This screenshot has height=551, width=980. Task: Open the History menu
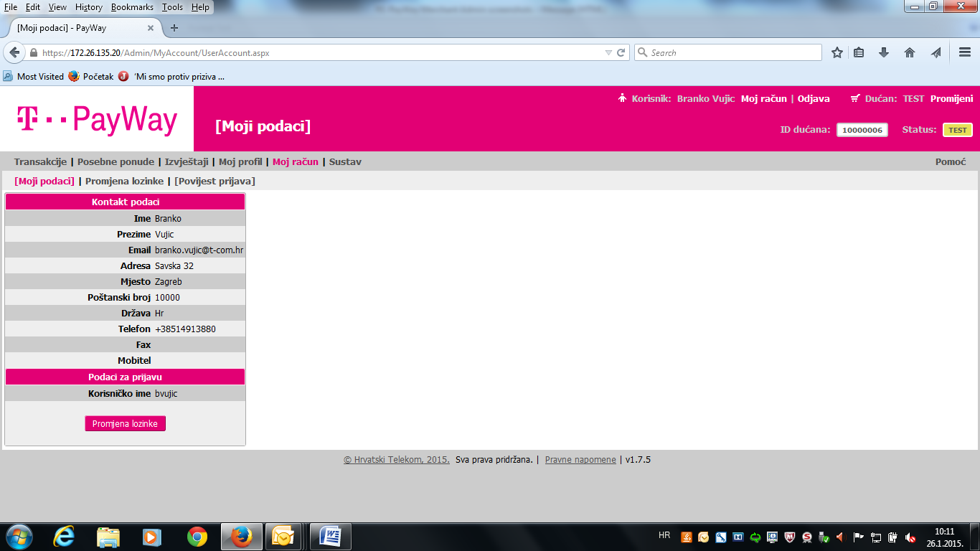[89, 7]
